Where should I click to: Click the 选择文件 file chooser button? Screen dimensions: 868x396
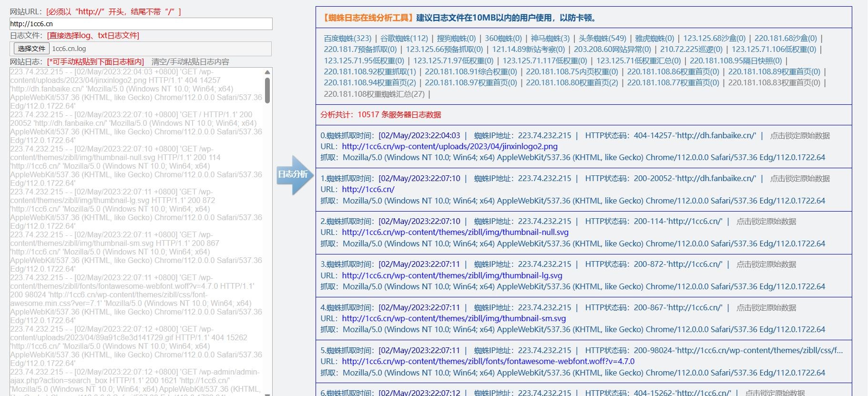[x=31, y=49]
